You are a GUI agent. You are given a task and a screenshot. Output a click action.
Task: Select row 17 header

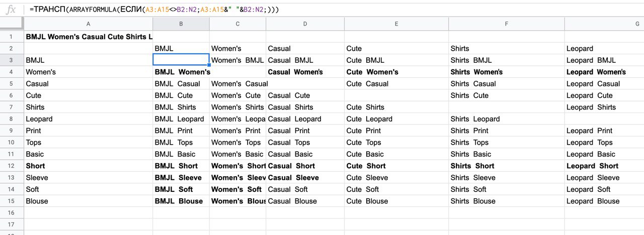click(12, 224)
